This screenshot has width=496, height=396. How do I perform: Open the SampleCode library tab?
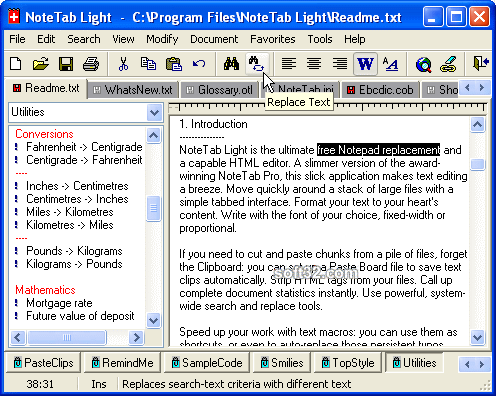(207, 363)
